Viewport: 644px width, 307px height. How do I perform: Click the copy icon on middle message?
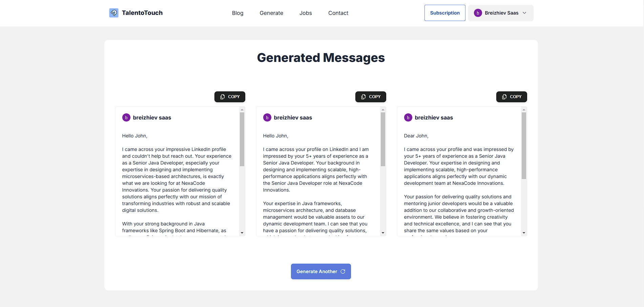click(x=363, y=96)
